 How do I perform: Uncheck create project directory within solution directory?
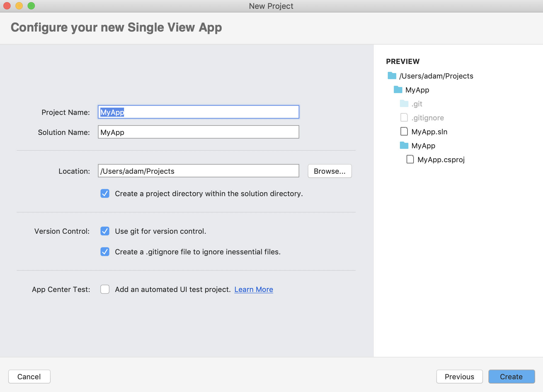tap(105, 193)
